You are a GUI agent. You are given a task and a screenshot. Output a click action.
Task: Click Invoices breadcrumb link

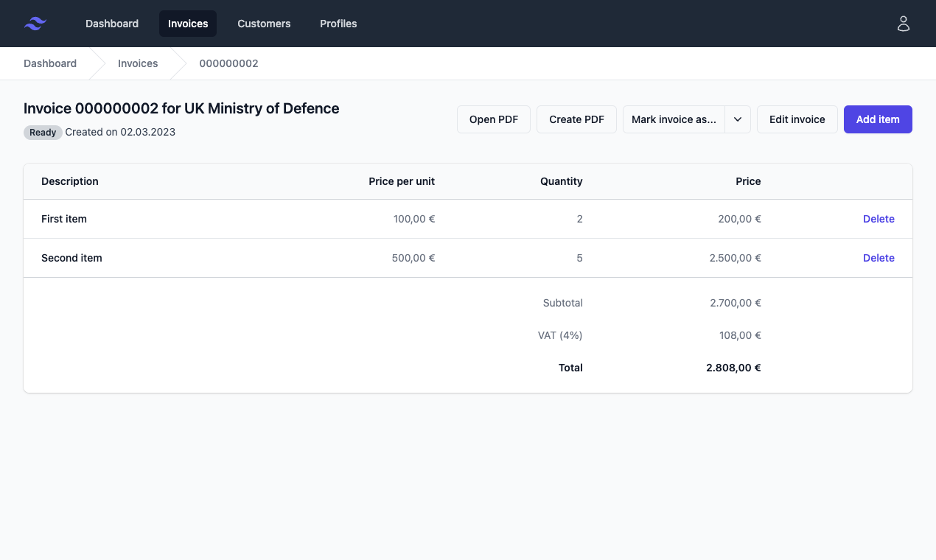pyautogui.click(x=138, y=63)
